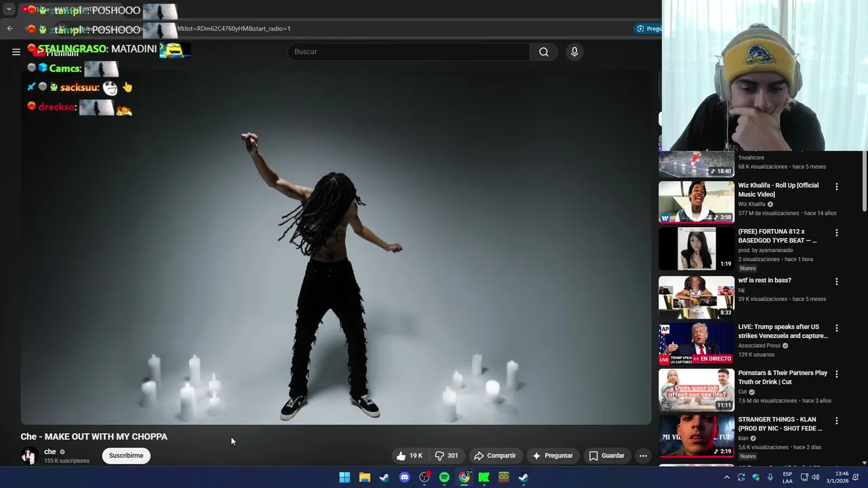The height and width of the screenshot is (488, 868).
Task: Click the Wiz Khalifa channel name
Action: (752, 204)
